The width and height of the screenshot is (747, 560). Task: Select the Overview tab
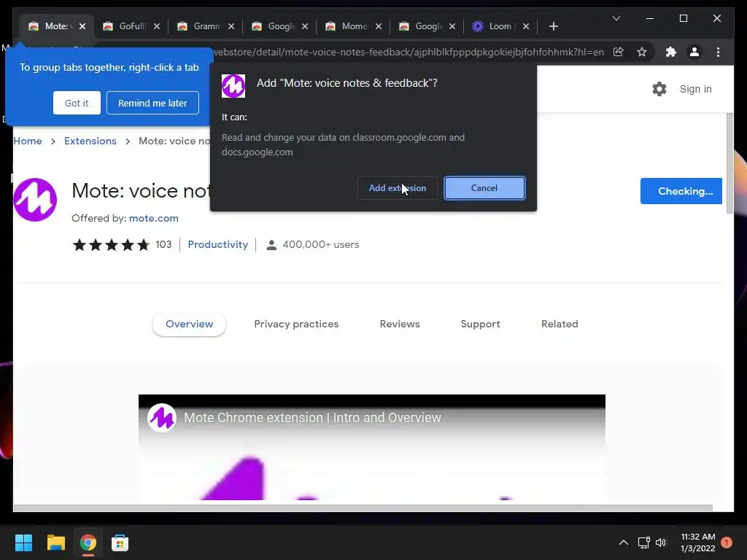click(189, 324)
